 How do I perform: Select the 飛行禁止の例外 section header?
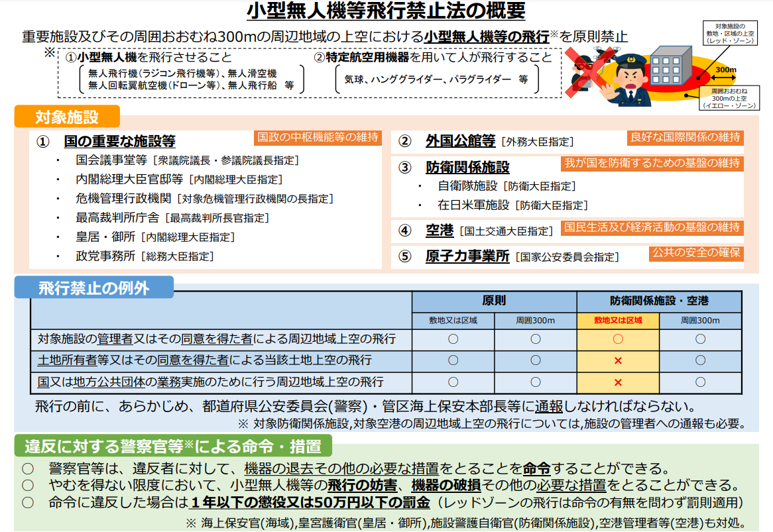[93, 288]
